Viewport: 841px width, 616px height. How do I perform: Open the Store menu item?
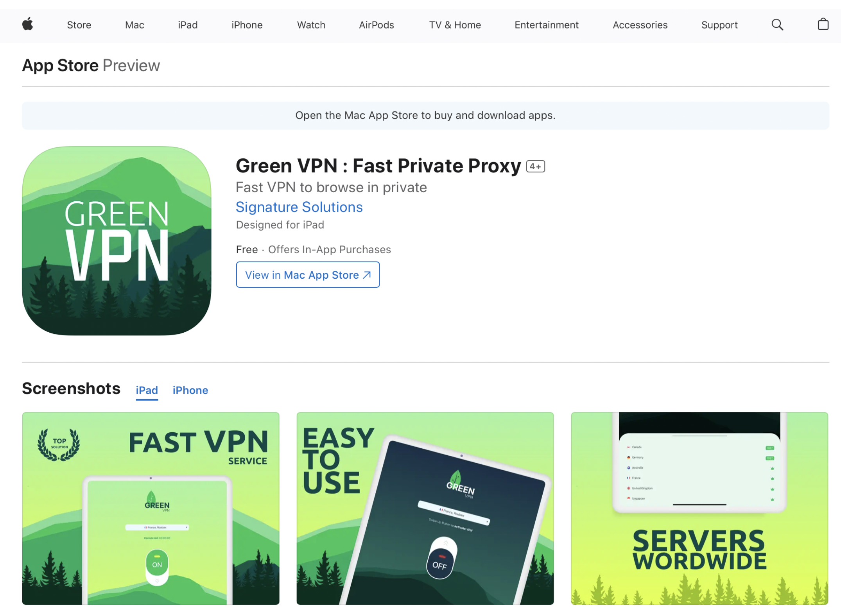[x=79, y=25]
